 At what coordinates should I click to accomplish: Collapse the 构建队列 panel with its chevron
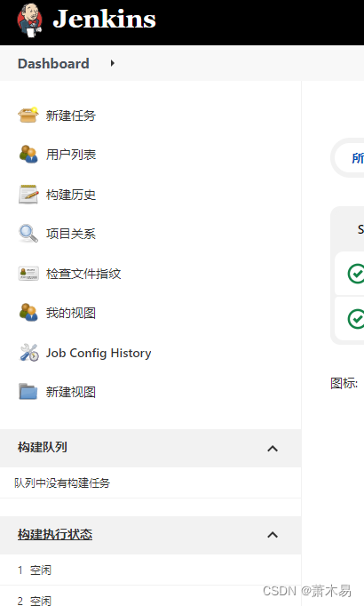pos(273,449)
